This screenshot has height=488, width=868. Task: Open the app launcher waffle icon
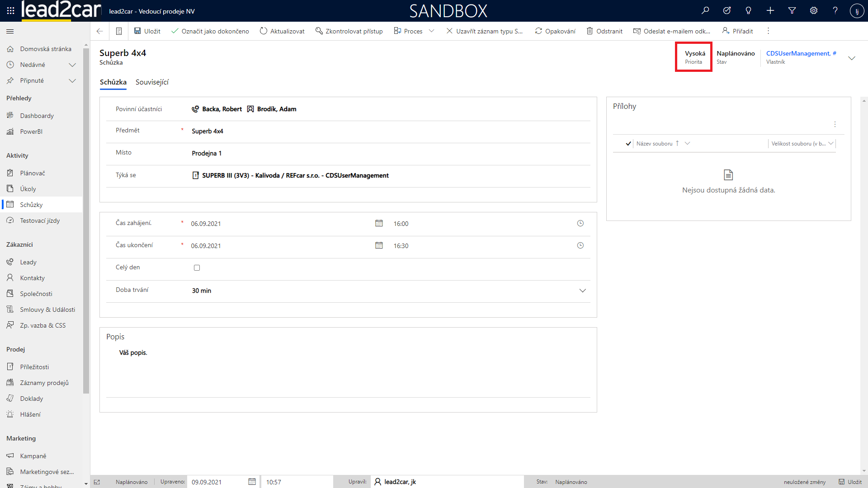10,10
